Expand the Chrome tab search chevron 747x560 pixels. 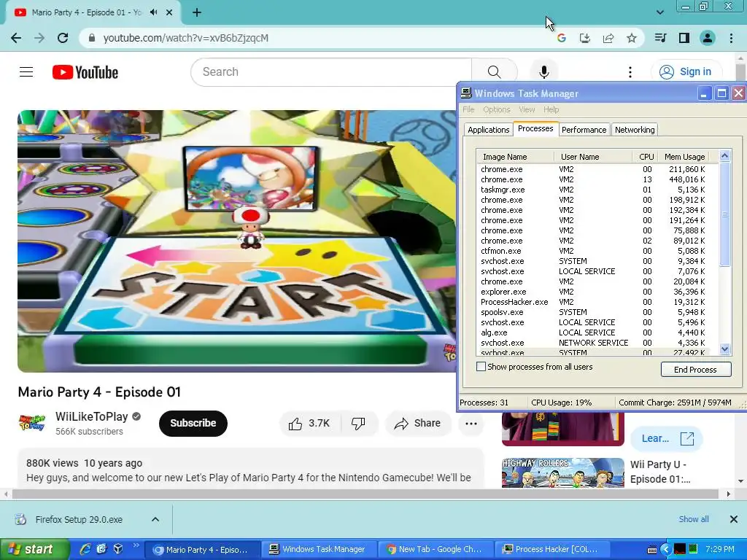point(659,12)
